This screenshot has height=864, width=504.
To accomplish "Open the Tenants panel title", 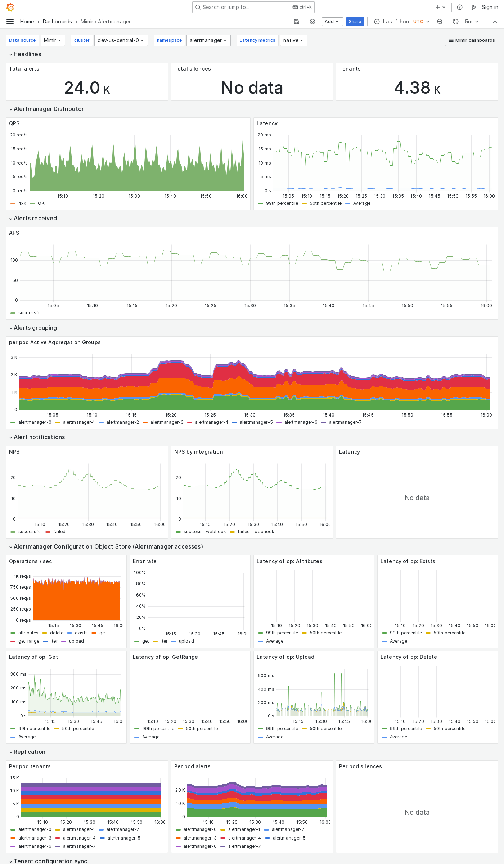I will click(350, 69).
